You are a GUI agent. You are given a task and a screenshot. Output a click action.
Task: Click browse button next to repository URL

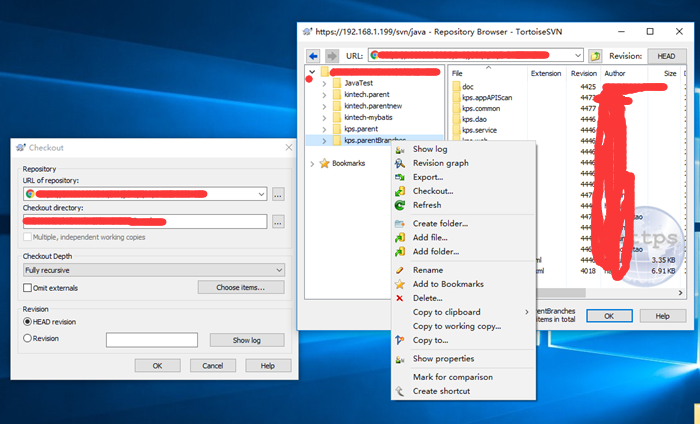[278, 194]
